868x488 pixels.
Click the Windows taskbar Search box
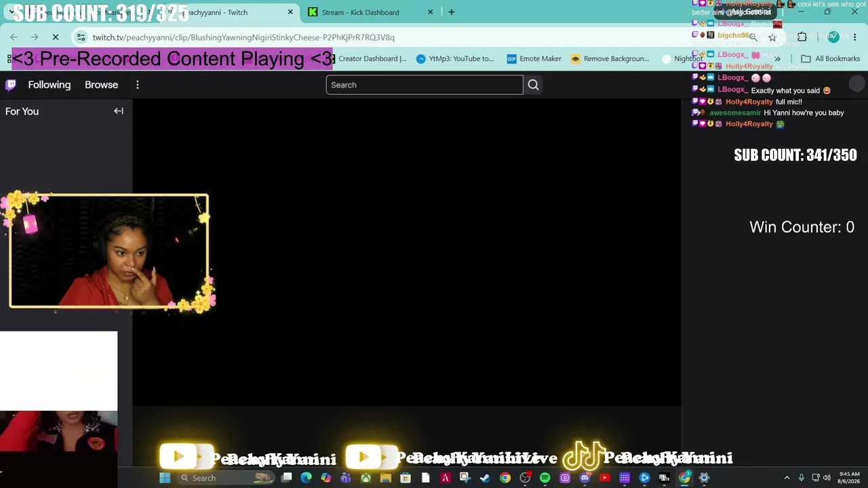coord(226,478)
